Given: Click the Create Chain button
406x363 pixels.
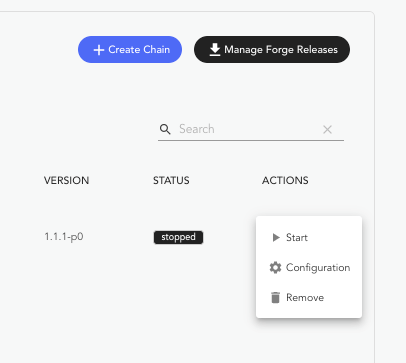Looking at the screenshot, I should pos(130,50).
